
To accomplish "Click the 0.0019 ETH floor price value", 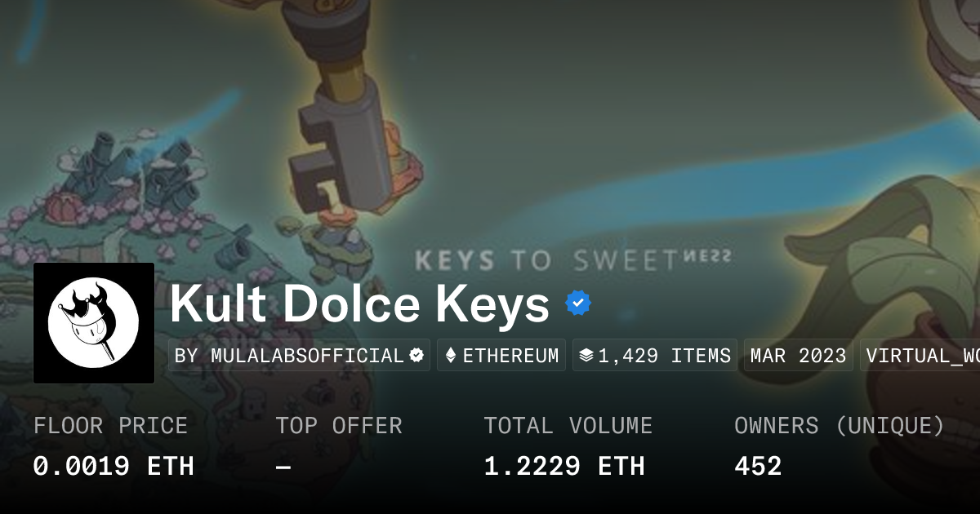I will coord(114,467).
